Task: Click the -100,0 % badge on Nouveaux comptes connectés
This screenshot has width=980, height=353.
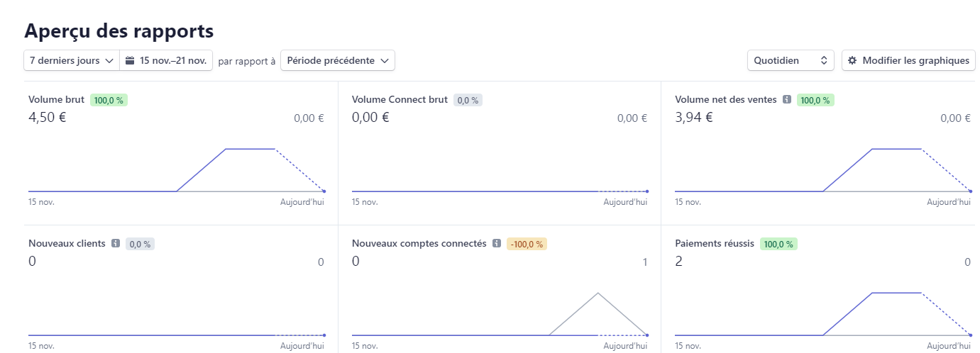Action: point(527,245)
